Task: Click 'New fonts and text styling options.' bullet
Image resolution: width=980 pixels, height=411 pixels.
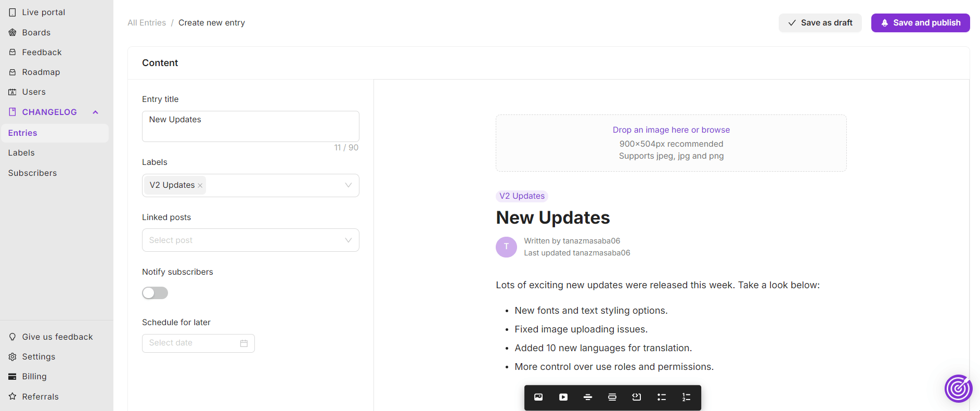Action: point(591,311)
